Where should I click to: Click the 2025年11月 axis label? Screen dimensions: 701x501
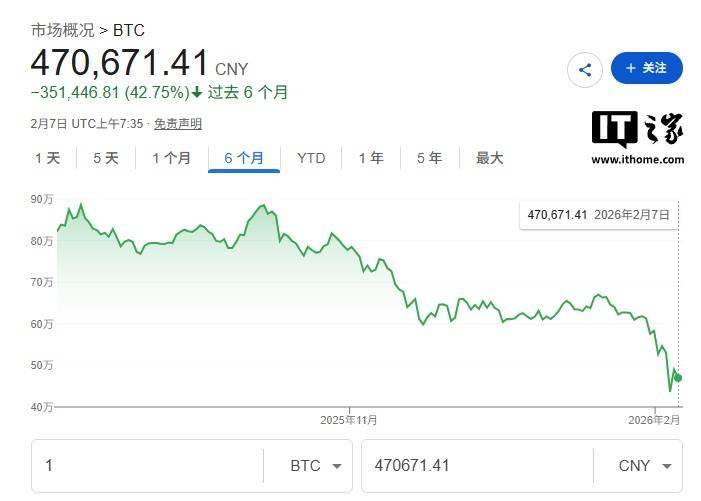pos(349,420)
